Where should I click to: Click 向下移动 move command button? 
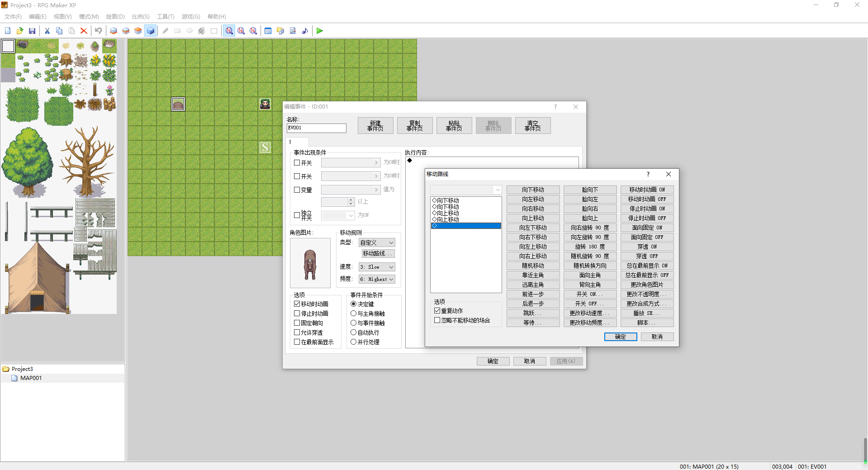coord(533,190)
